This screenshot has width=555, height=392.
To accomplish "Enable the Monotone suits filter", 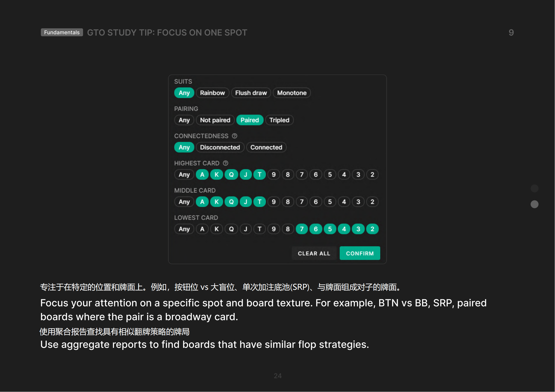I will (292, 93).
